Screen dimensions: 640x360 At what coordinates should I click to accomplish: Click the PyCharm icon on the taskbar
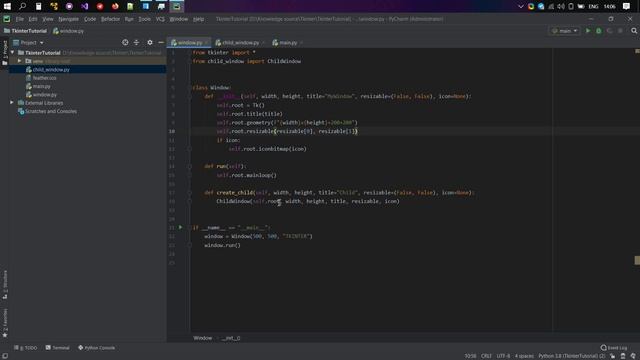tap(176, 6)
